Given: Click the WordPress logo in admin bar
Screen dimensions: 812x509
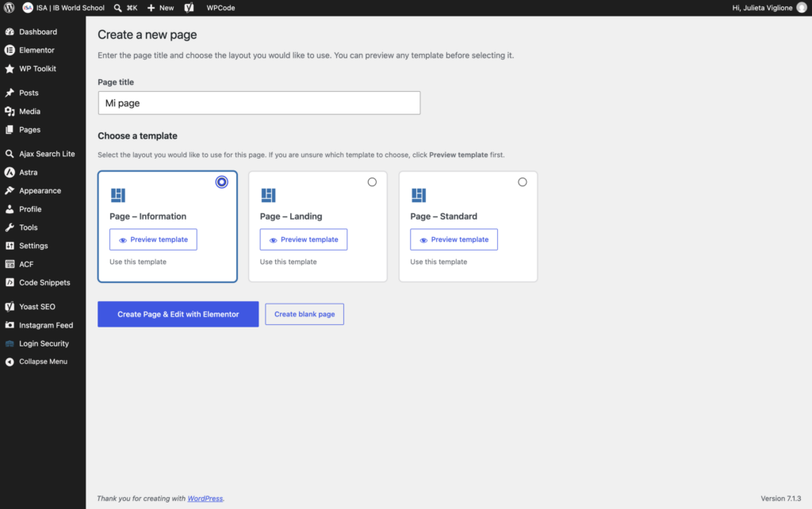Looking at the screenshot, I should (x=9, y=8).
